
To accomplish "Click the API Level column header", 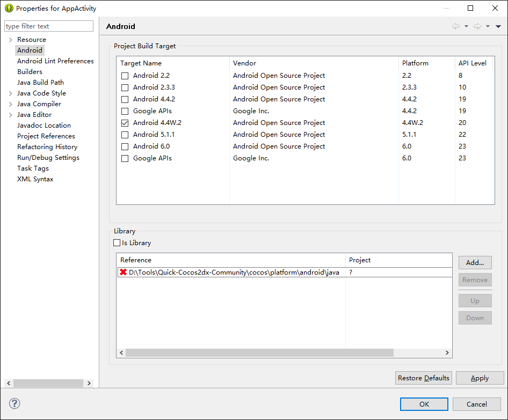I will (474, 63).
